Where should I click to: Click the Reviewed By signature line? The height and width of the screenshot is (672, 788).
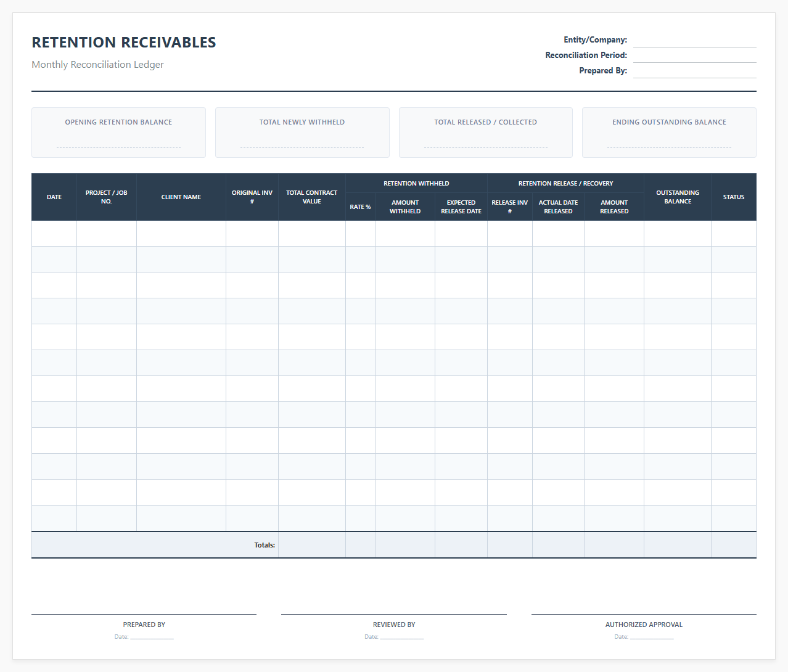coord(394,614)
